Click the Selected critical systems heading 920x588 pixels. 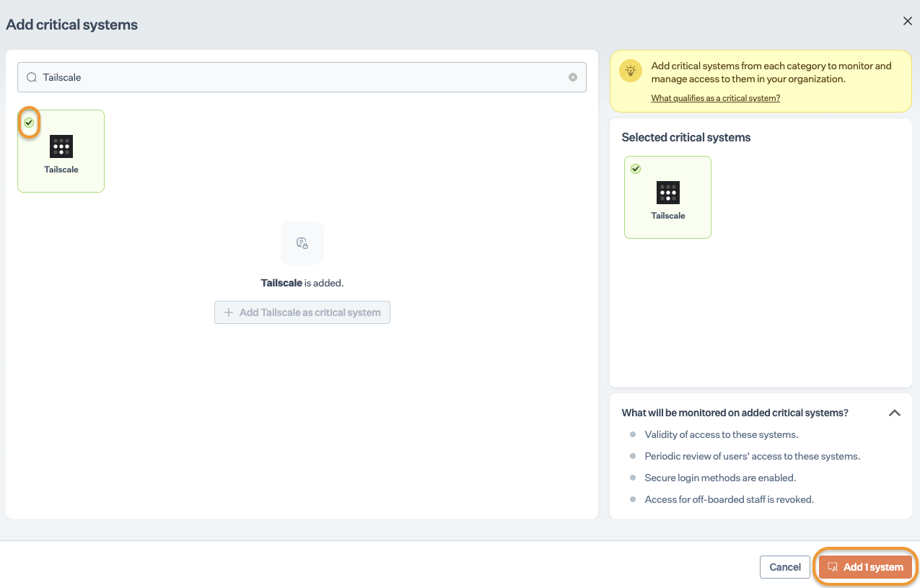point(686,137)
